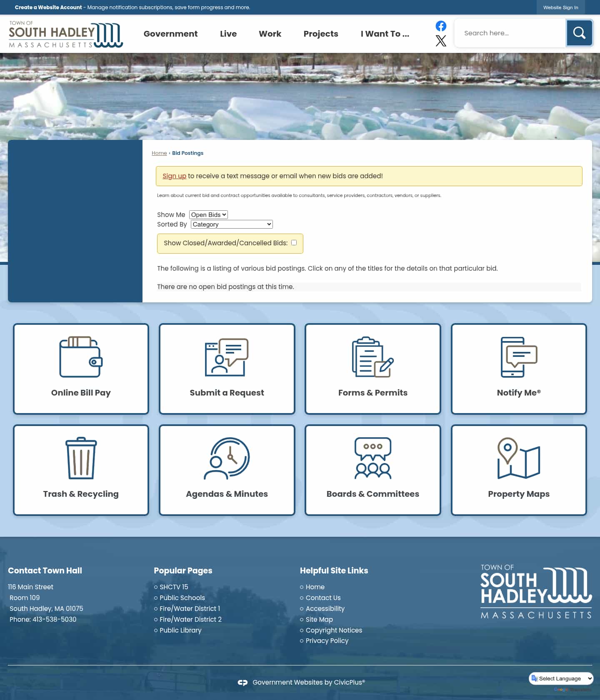Open the Boards & Committees label

click(373, 494)
